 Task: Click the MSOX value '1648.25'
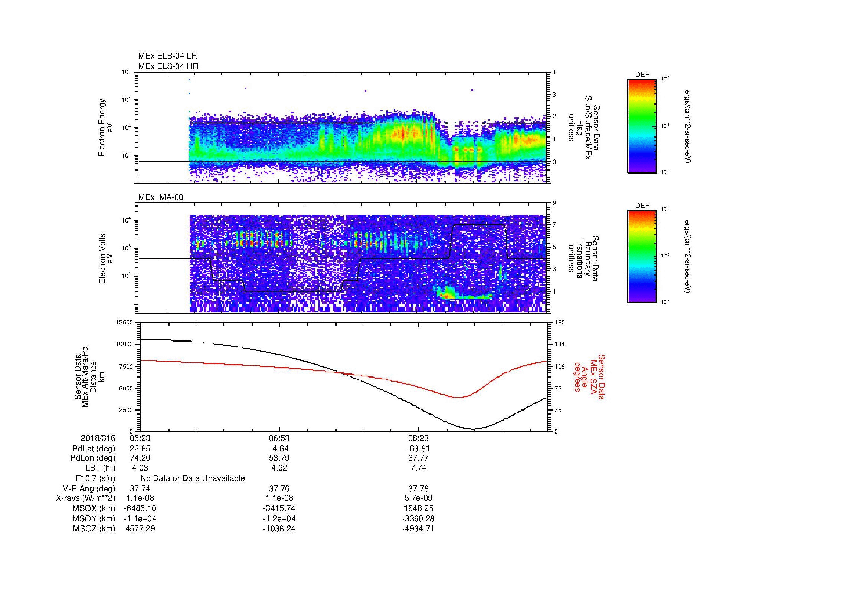click(419, 508)
